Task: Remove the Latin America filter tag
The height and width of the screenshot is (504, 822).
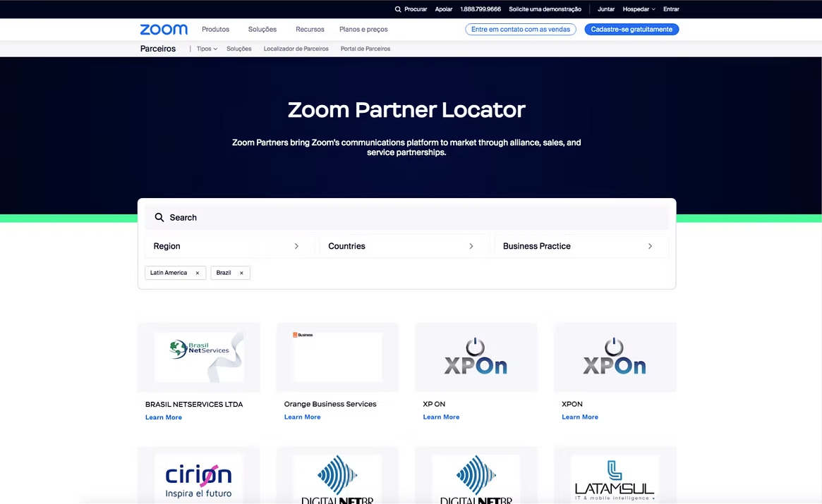Action: 198,273
